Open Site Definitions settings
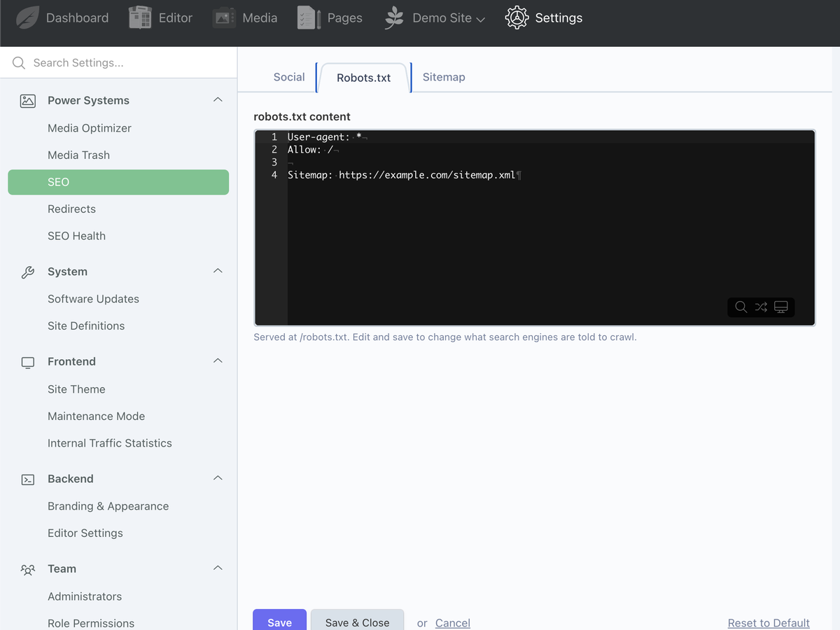Image resolution: width=840 pixels, height=630 pixels. click(86, 326)
